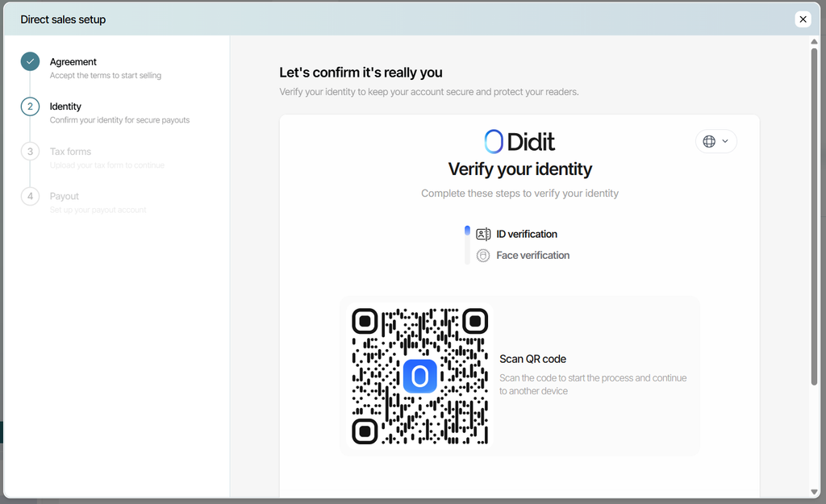Click 'Accept the terms to start selling' text
This screenshot has width=826, height=504.
tap(106, 75)
